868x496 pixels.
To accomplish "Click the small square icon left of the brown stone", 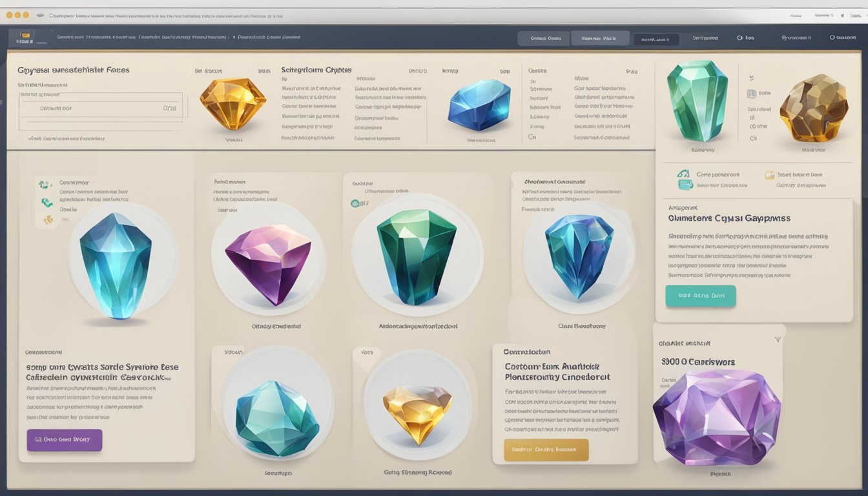I will coord(751,94).
